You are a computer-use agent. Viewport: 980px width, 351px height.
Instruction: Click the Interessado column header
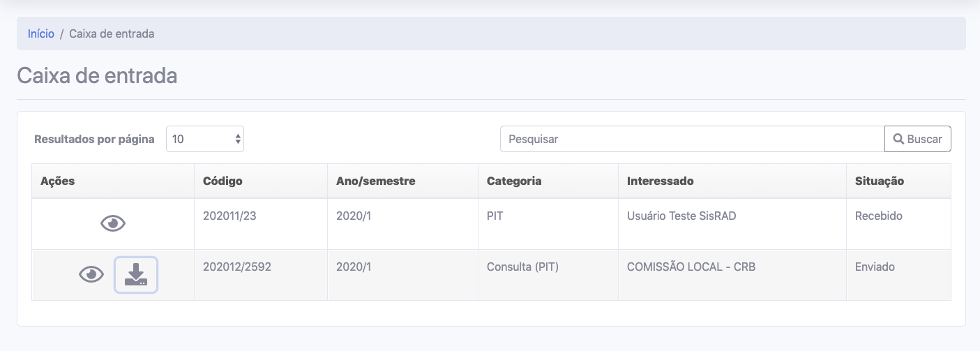pyautogui.click(x=660, y=181)
